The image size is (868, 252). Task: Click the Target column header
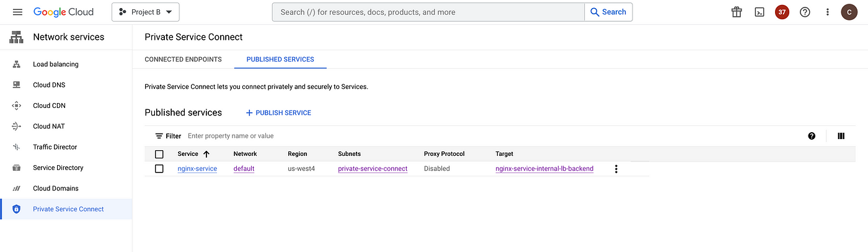point(504,154)
